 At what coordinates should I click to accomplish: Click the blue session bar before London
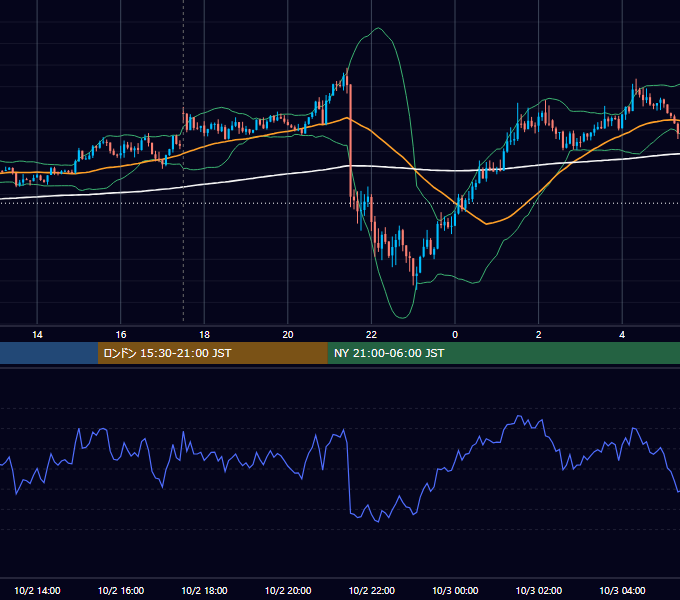tap(49, 353)
